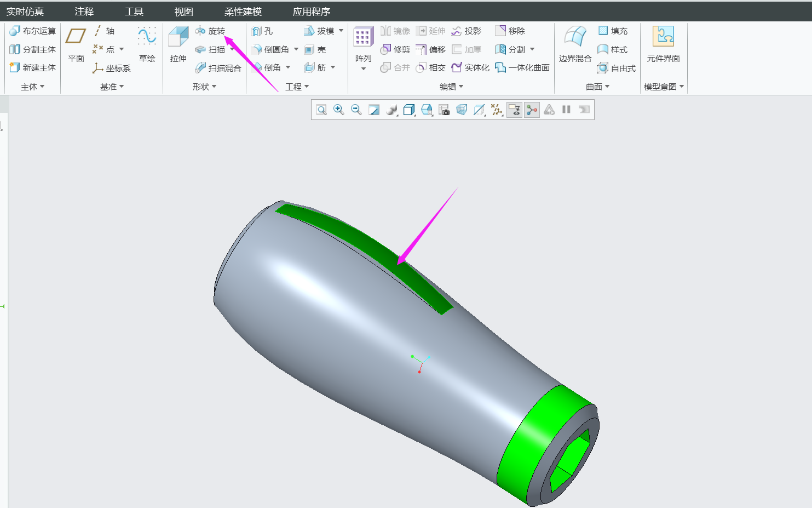Screen dimensions: 812x508
Task: Expand the 曲面 group dropdown
Action: 598,87
